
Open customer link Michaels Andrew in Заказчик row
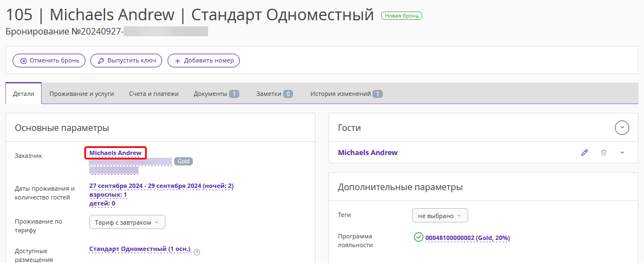[x=116, y=153]
